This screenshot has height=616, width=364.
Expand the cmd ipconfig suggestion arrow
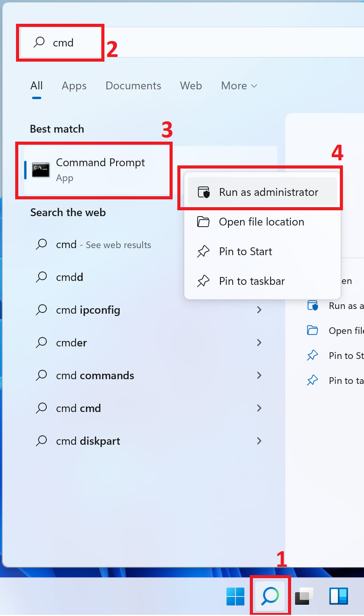(x=259, y=310)
